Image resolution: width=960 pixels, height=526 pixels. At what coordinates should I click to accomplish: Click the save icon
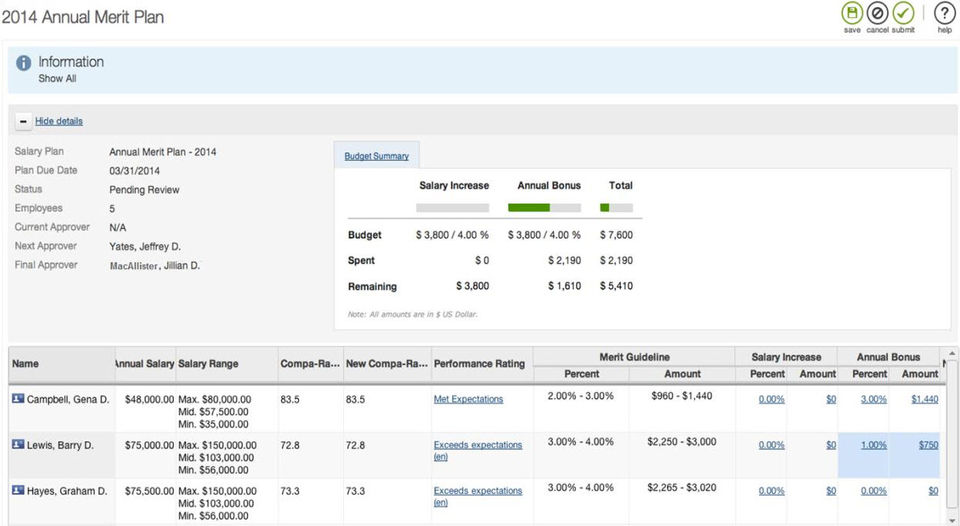pos(852,13)
